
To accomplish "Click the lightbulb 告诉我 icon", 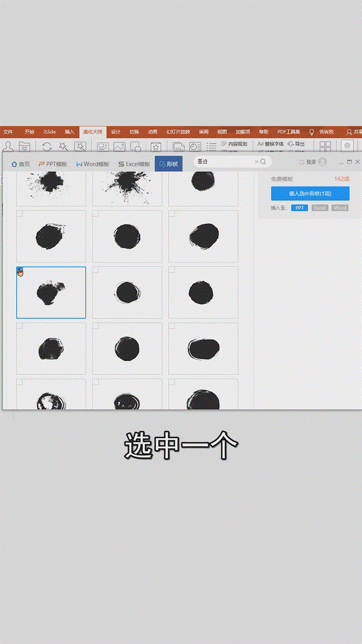I will click(x=312, y=132).
